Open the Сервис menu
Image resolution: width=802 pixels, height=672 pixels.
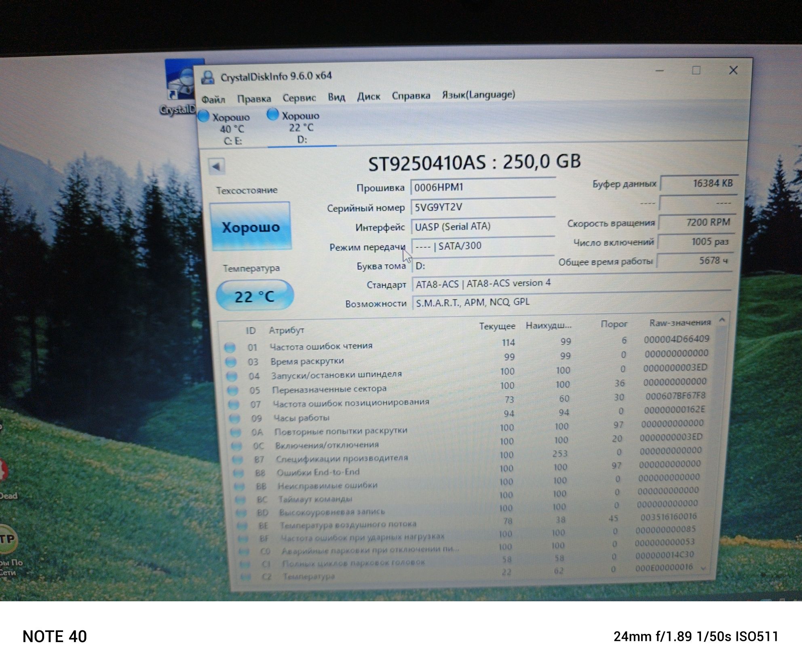pos(299,98)
